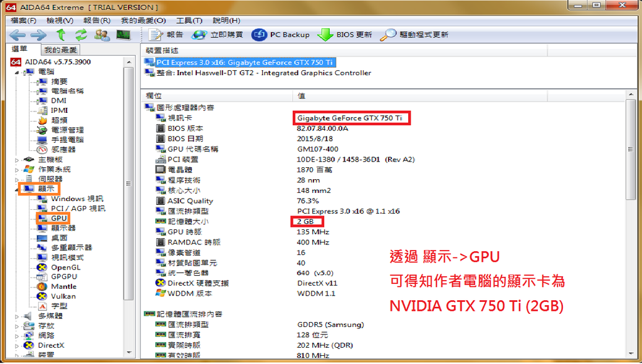Screen dimensions: 642x364
Task: Click the 字型 font icon
Action: click(43, 306)
